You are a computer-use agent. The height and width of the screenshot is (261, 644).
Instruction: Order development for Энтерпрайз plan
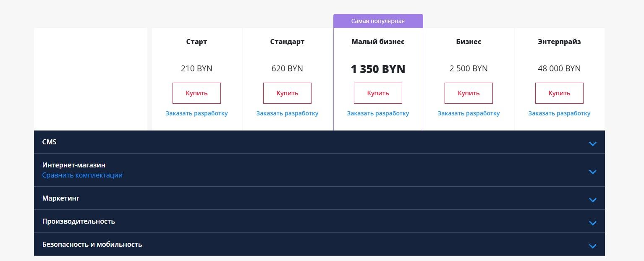pyautogui.click(x=559, y=113)
